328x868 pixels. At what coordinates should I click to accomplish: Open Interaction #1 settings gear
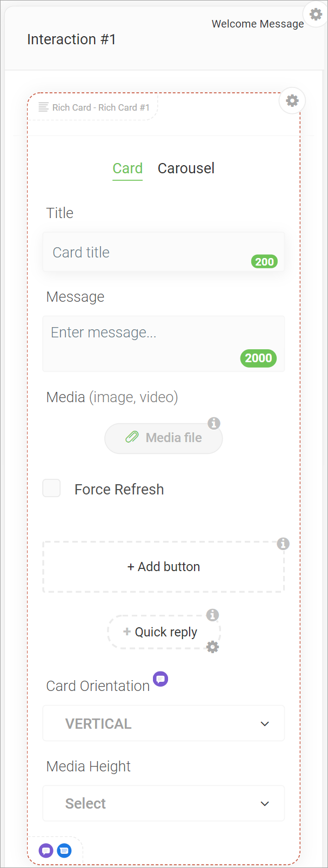316,14
